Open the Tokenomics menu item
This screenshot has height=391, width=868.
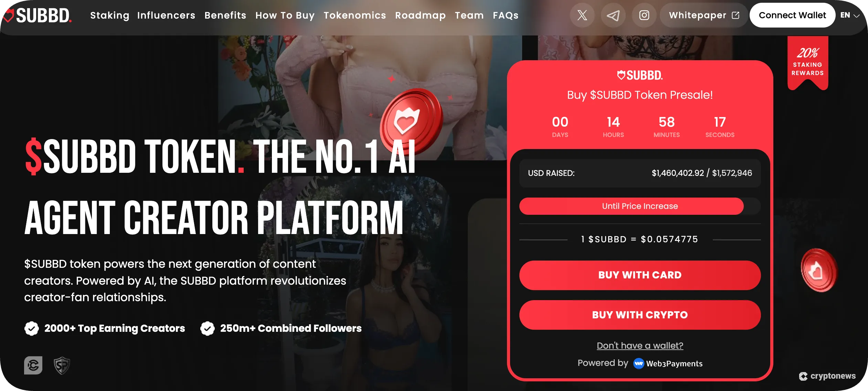(x=355, y=15)
